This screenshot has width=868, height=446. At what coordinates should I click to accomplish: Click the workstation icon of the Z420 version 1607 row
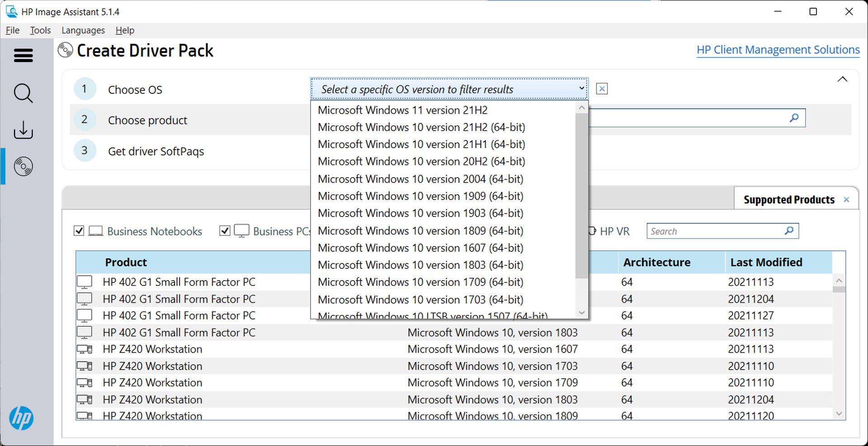[85, 349]
